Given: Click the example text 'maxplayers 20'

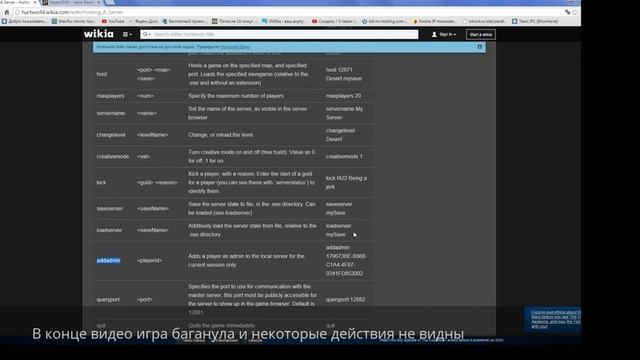Looking at the screenshot, I should [343, 96].
